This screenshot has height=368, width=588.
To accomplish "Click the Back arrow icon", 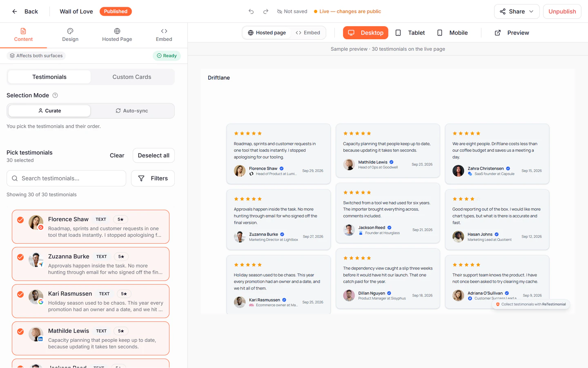I will (15, 11).
